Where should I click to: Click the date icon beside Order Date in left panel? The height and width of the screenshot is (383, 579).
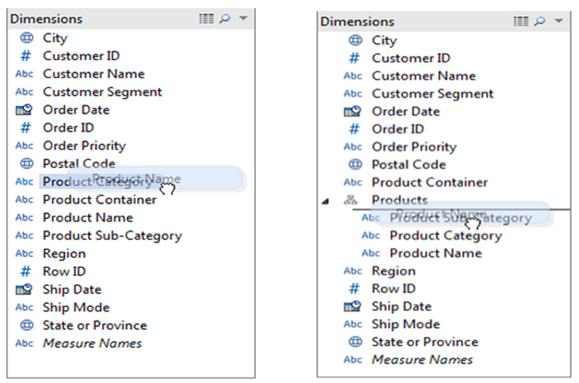coord(24,110)
